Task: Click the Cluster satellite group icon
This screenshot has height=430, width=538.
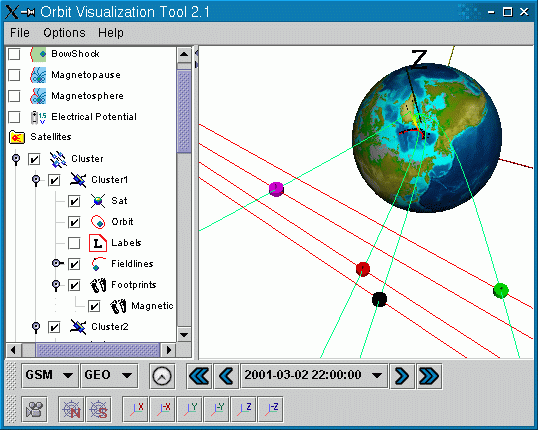Action: pyautogui.click(x=58, y=159)
